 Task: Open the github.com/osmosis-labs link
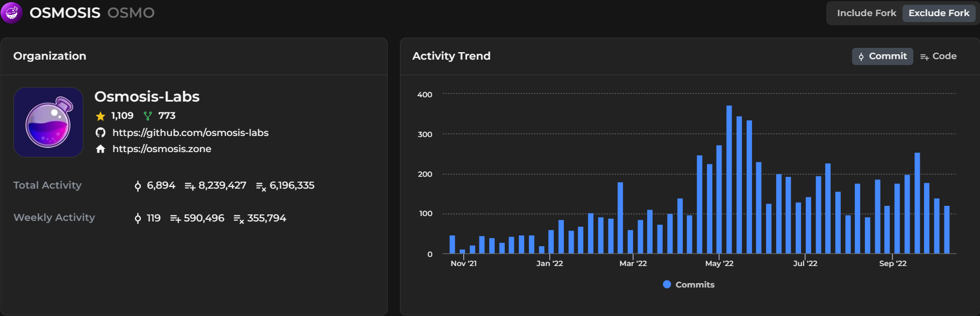click(190, 133)
